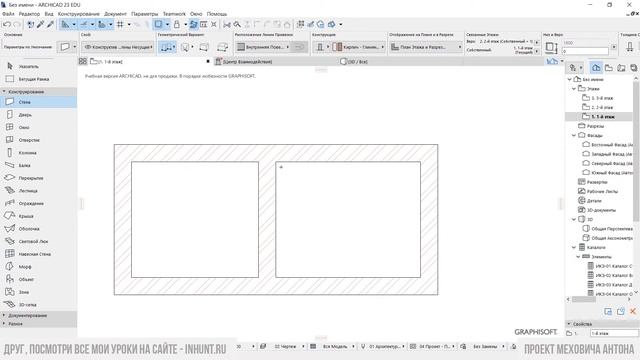640x360 pixels.
Task: Toggle the guide lines button in toolbar
Action: (x=65, y=24)
